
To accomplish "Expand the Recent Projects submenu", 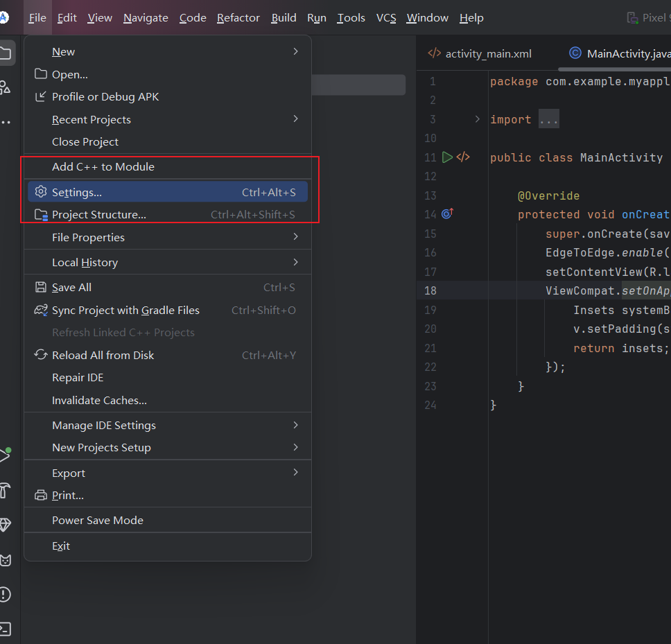I will (x=296, y=119).
